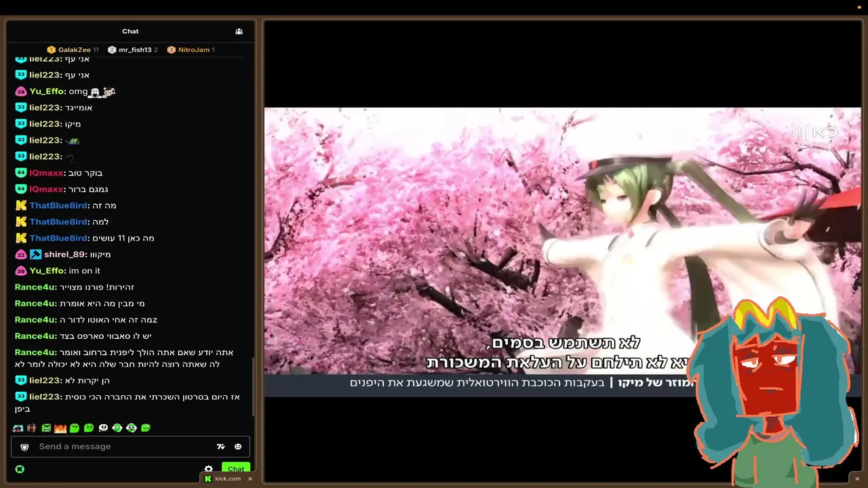Click ThatBlue8ird username in message with 11
This screenshot has height=488, width=868.
pos(58,238)
